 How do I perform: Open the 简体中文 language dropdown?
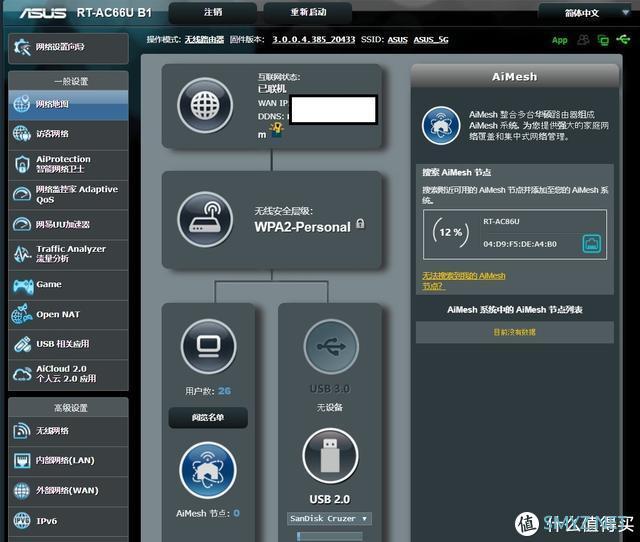[585, 13]
